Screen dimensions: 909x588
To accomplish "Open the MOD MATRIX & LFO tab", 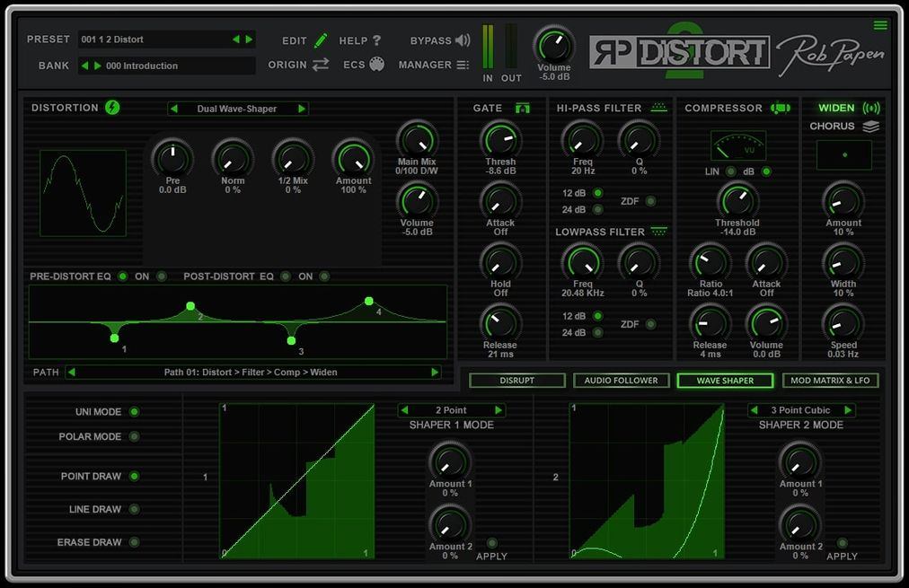I will pos(830,380).
